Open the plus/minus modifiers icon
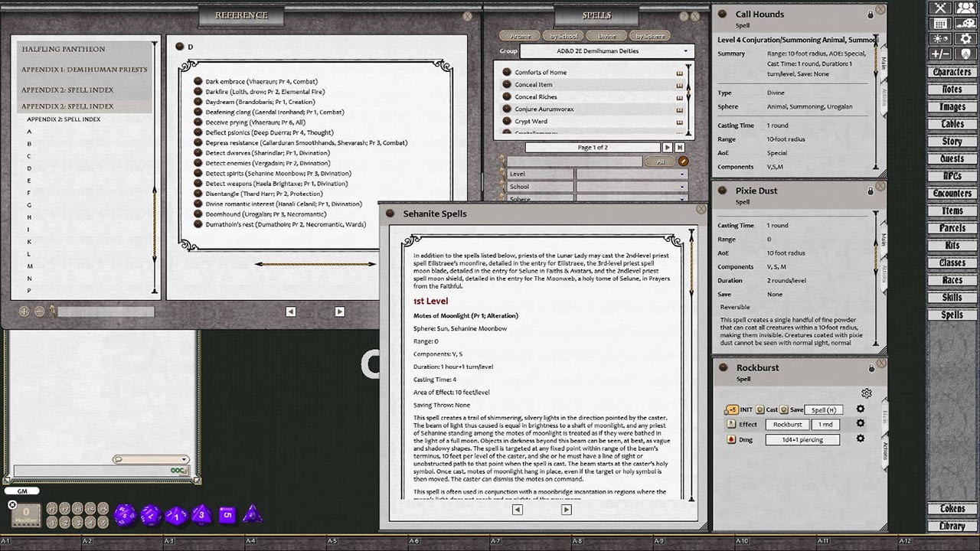Viewport: 980px width, 551px height. (x=941, y=54)
